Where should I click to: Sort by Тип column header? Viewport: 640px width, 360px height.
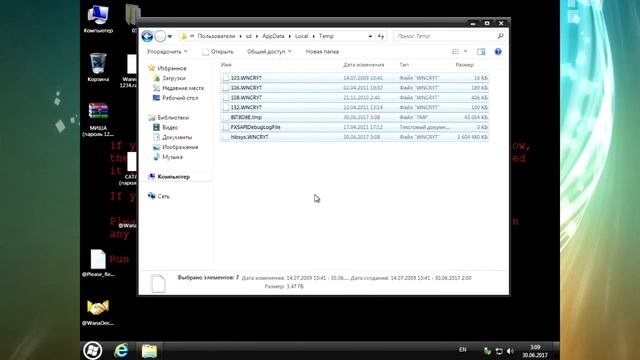(404, 65)
